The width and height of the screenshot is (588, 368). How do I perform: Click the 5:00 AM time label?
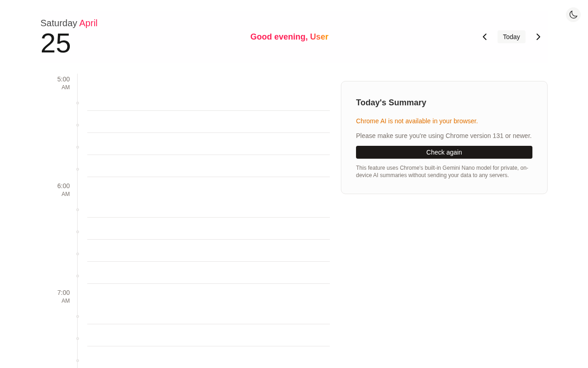63,83
